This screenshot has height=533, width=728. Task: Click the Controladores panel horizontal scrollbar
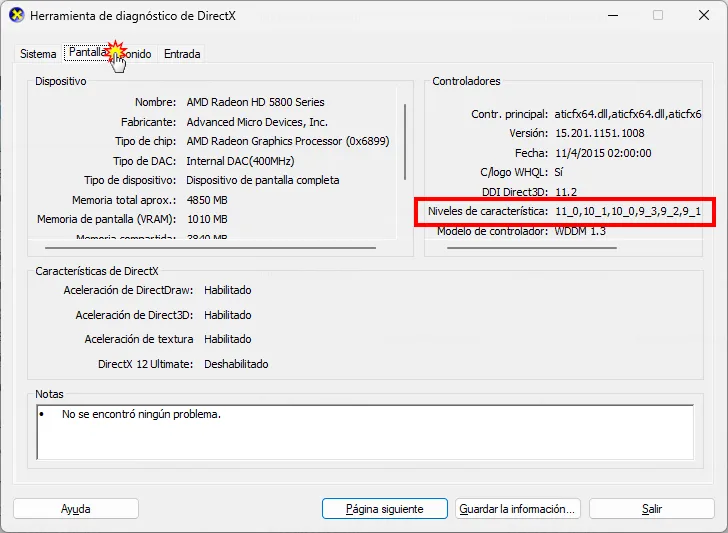pyautogui.click(x=532, y=248)
